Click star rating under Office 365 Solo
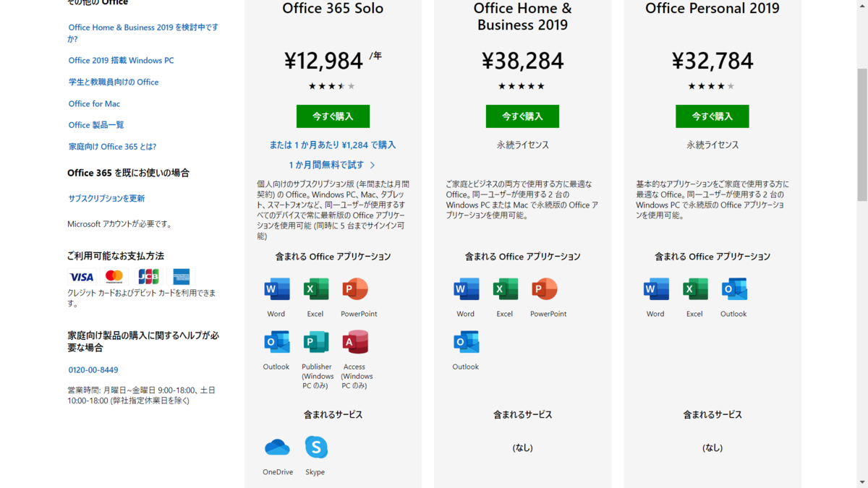This screenshot has width=868, height=488. [332, 86]
